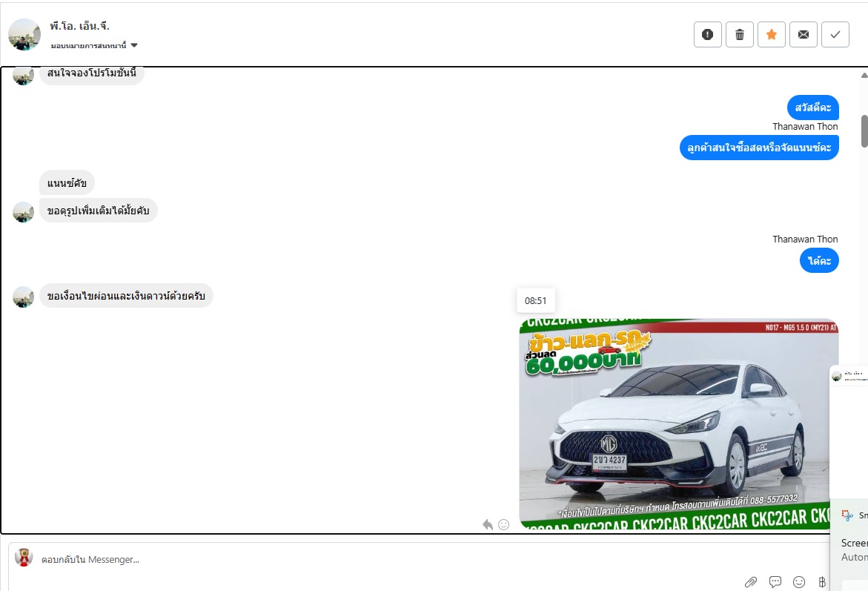Open the MG5 car promotion image
868x591 pixels.
tap(679, 423)
